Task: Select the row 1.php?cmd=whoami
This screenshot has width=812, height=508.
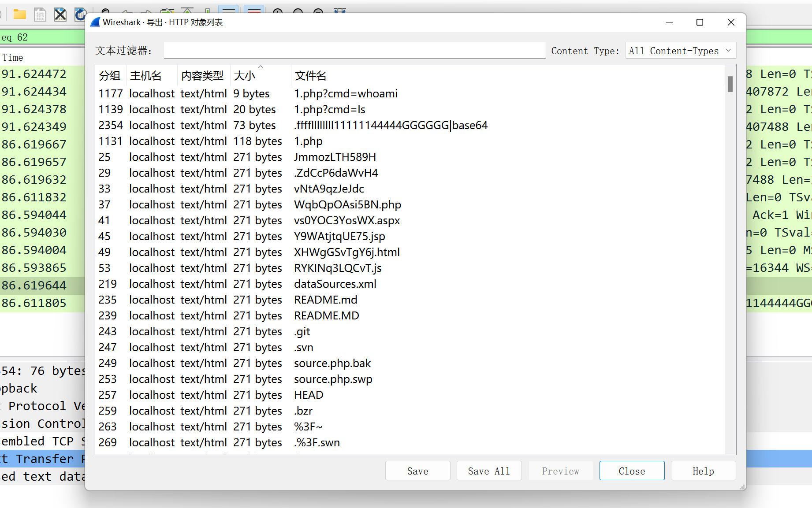Action: pos(410,93)
